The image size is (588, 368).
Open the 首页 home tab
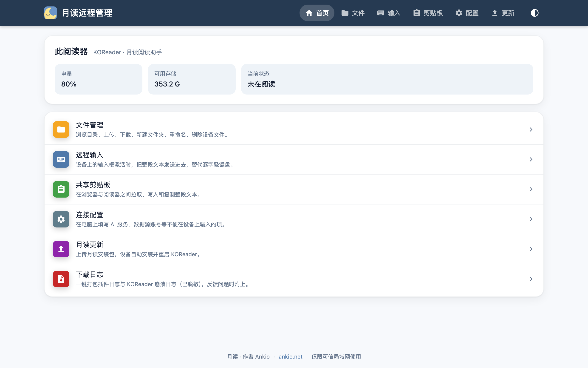pyautogui.click(x=317, y=13)
